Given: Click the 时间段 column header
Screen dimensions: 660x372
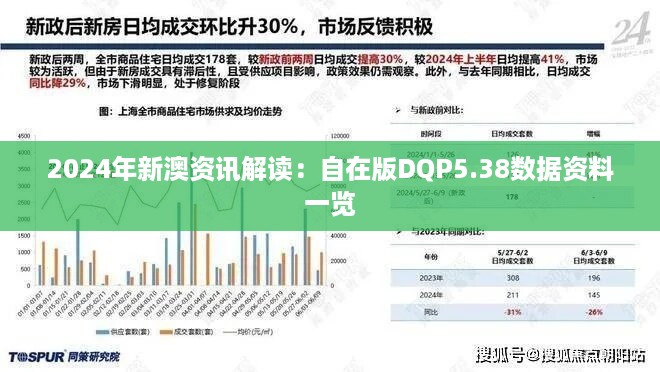Looking at the screenshot, I should pos(431,134).
